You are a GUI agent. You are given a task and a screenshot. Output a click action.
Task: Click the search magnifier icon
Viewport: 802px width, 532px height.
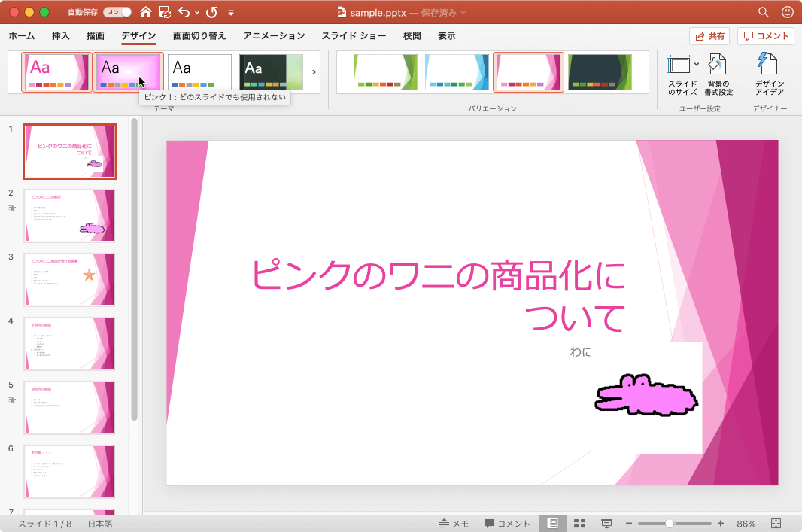(764, 12)
